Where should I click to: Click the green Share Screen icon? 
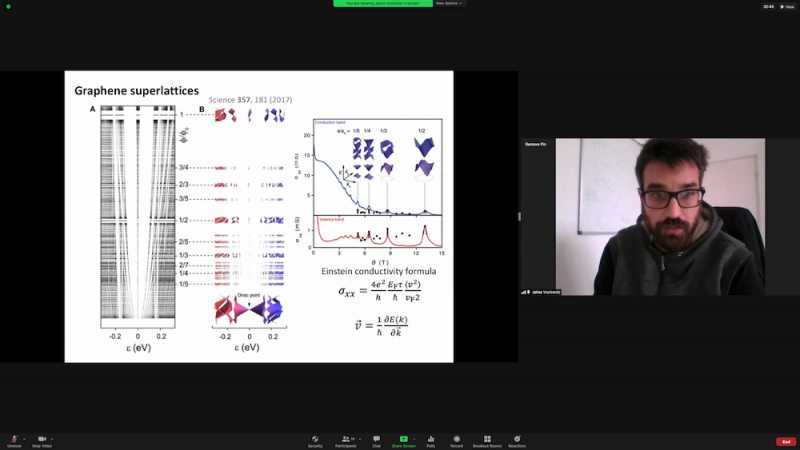[x=404, y=439]
